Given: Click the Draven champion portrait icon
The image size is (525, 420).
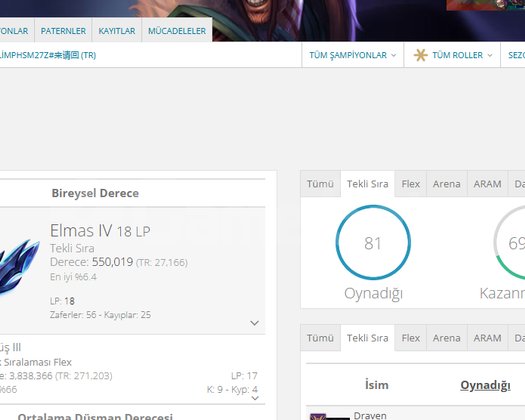Looking at the screenshot, I should [x=329, y=417].
